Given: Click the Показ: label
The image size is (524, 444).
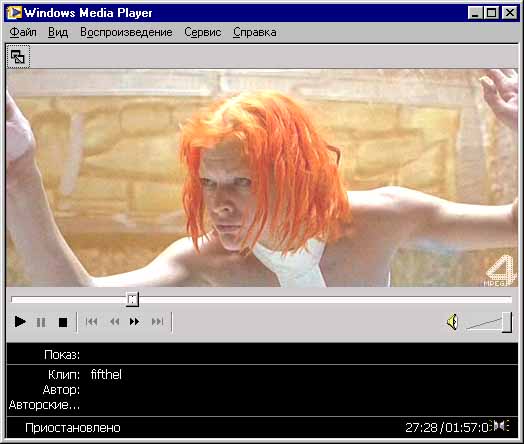Looking at the screenshot, I should tap(62, 354).
